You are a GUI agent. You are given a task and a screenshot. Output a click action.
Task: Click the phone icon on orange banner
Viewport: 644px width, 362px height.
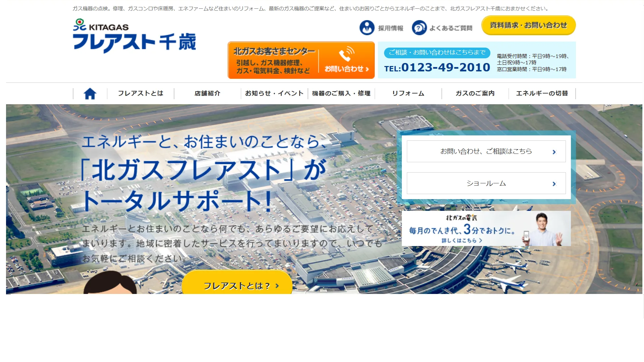pos(346,54)
